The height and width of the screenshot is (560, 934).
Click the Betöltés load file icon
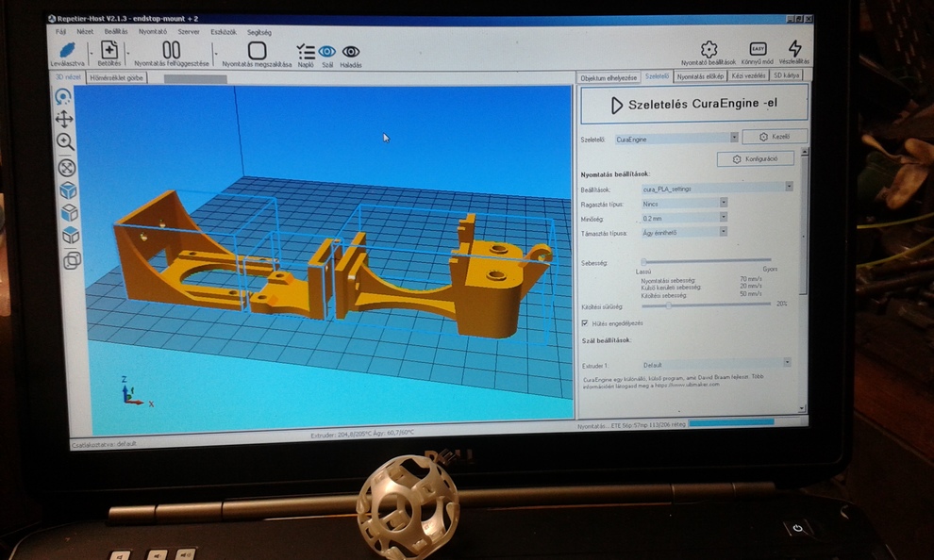(x=109, y=50)
